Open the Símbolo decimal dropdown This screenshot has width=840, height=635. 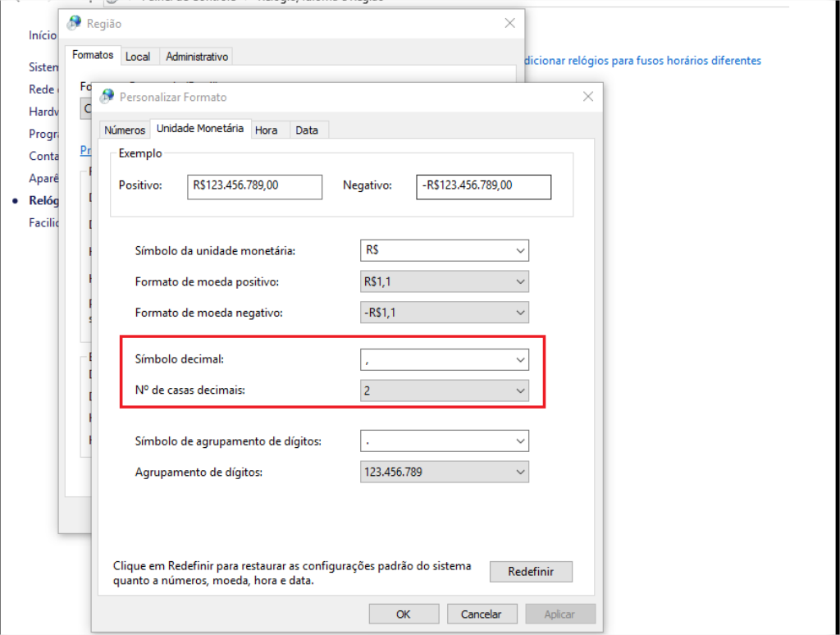[520, 359]
